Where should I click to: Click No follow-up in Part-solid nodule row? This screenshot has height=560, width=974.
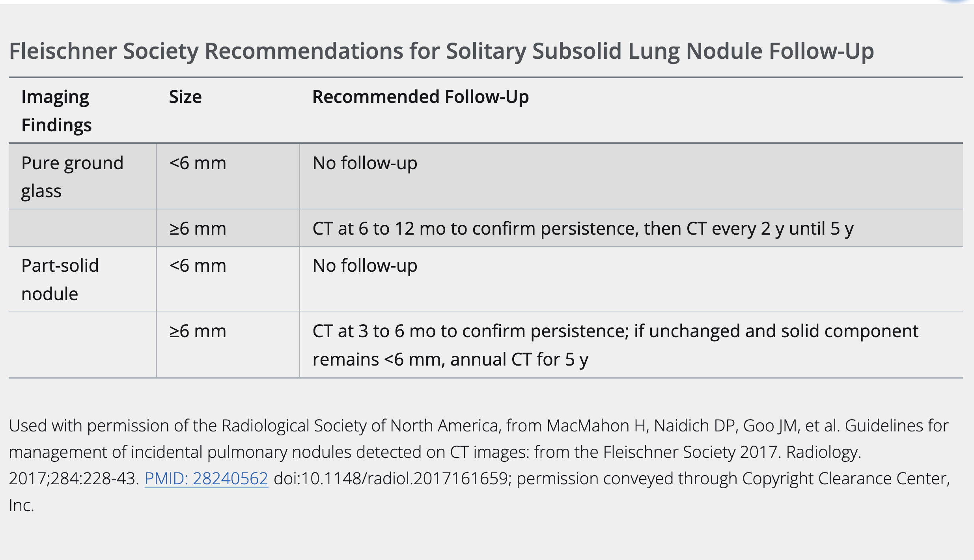click(365, 266)
